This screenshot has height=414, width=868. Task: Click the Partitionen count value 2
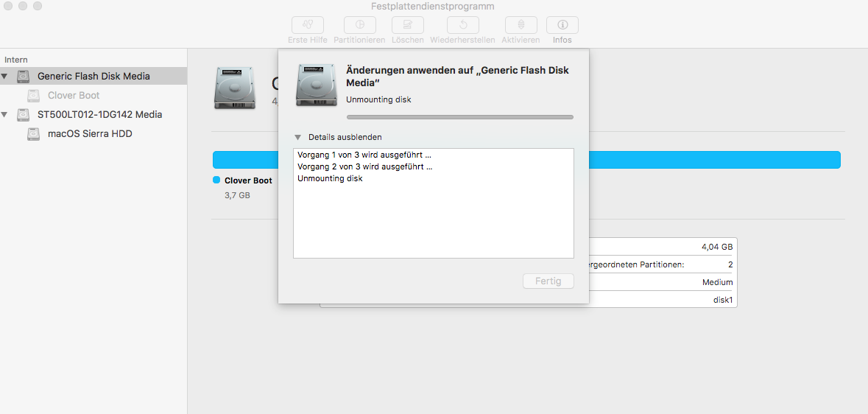coord(731,264)
